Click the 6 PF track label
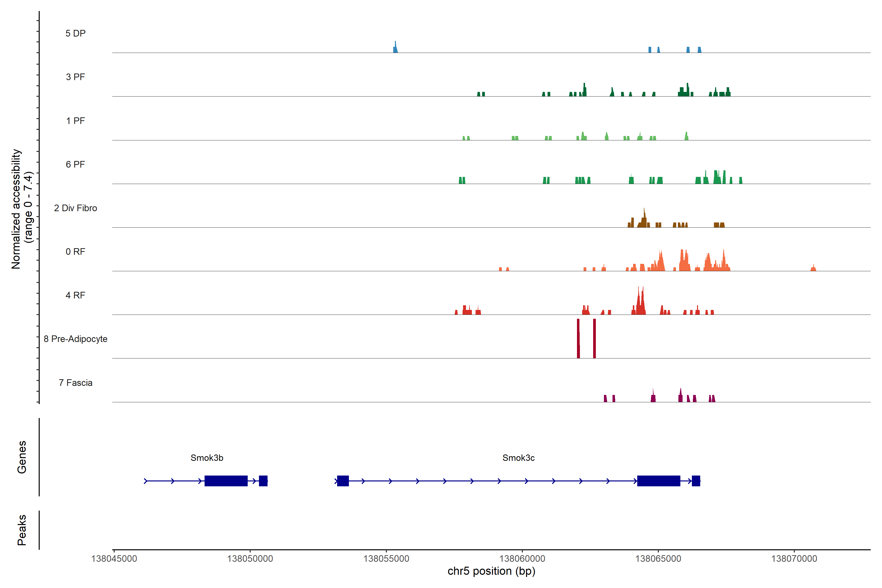 [x=75, y=164]
